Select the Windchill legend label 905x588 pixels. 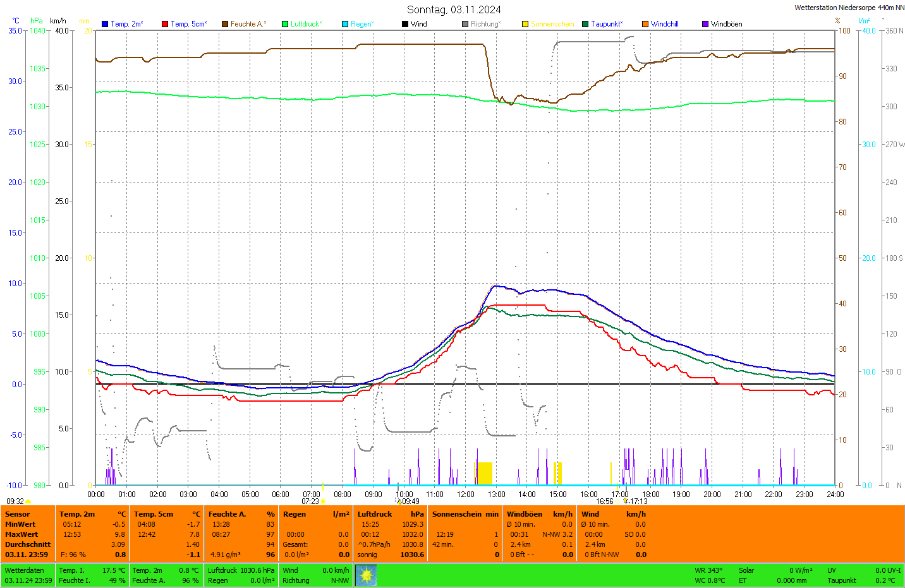tap(664, 24)
